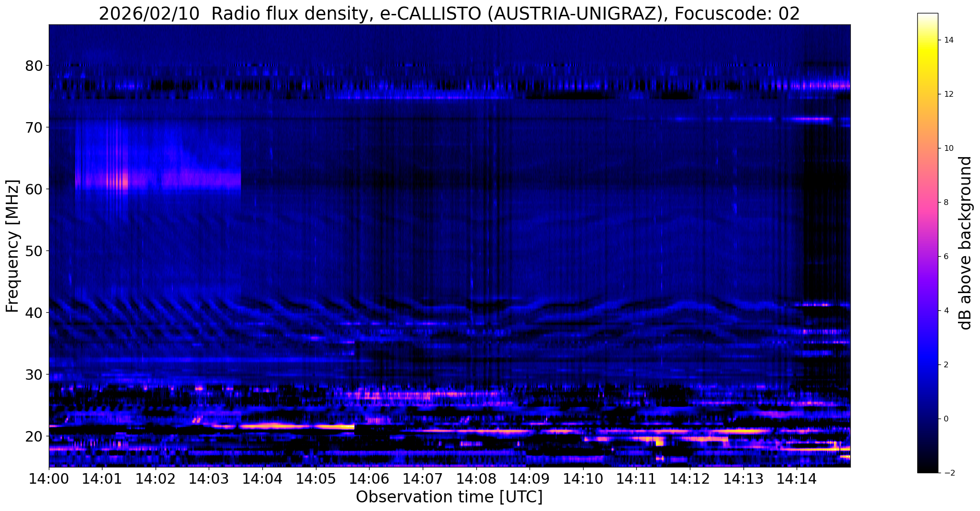This screenshot has width=980, height=511.
Task: Select the 14:12 time tick label
Action: (x=690, y=478)
